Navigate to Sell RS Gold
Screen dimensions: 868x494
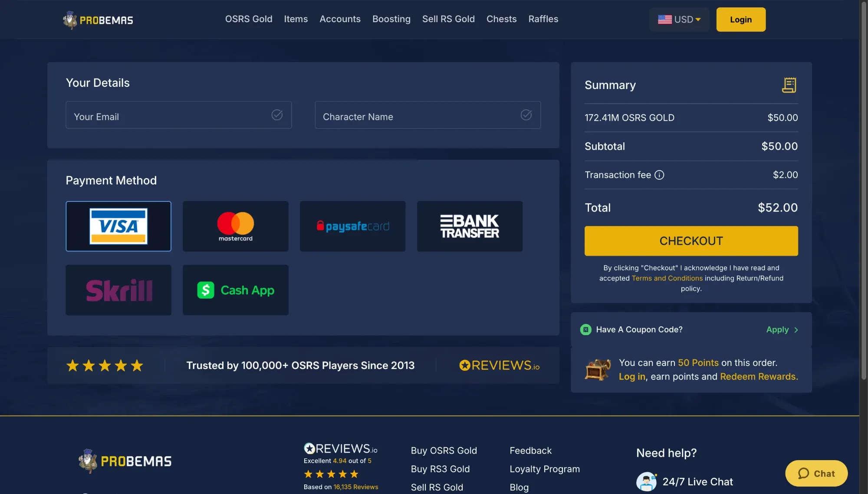click(448, 19)
